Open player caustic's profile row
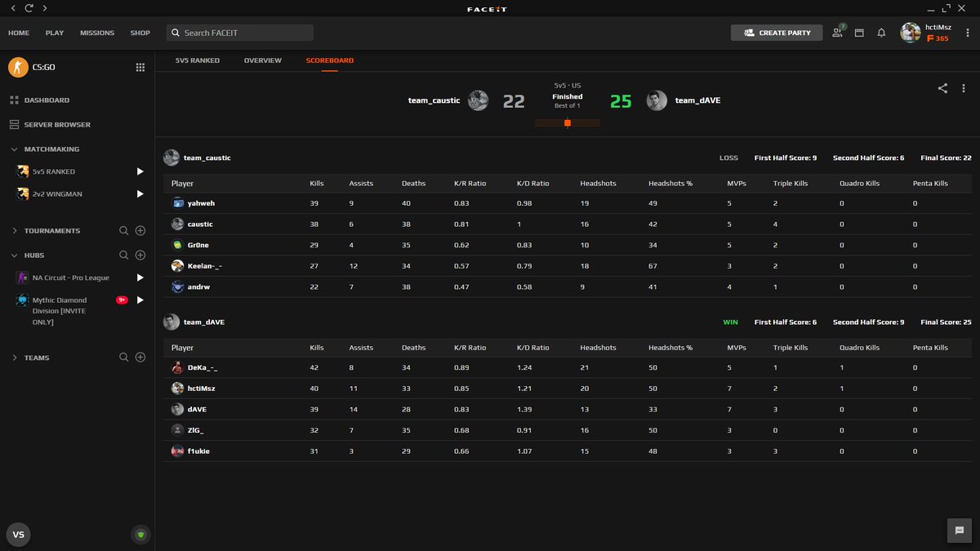Viewport: 980px width, 551px height. 567,224
